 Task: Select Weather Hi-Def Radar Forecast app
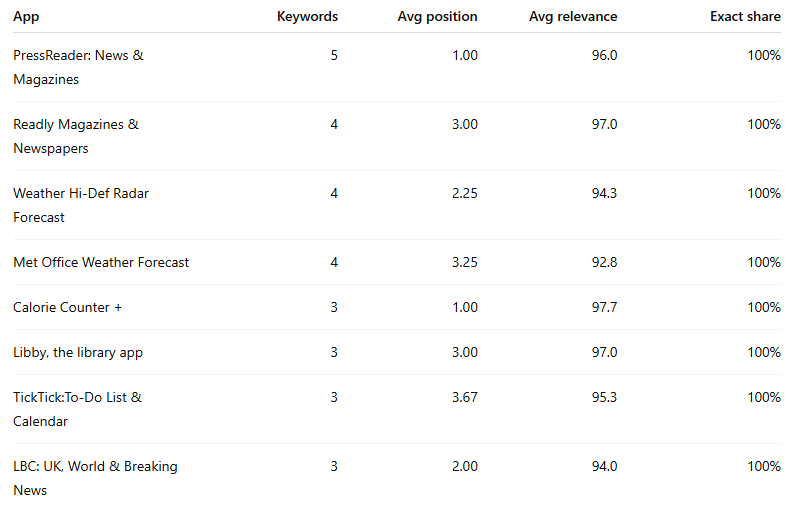click(81, 205)
